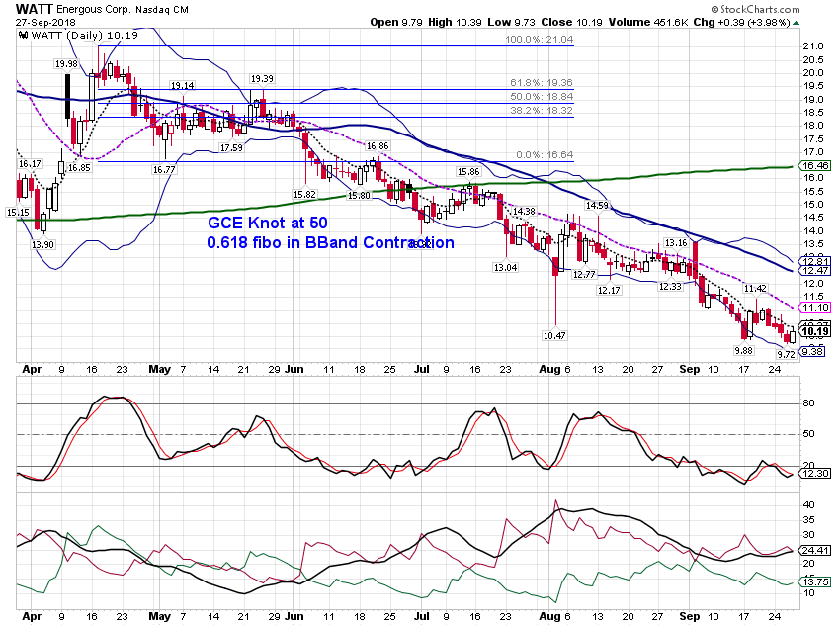Screen dimensions: 840x626
Task: Click the 13.04 price low label
Action: [506, 267]
